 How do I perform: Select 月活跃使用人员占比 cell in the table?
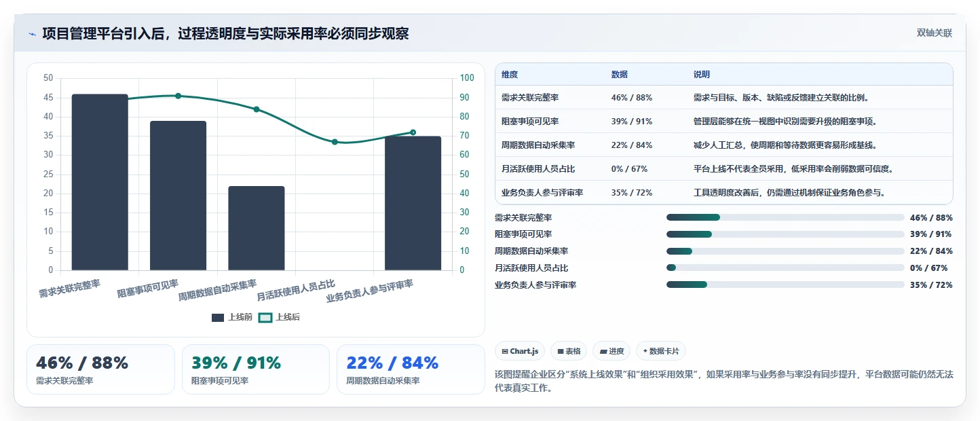click(x=538, y=169)
